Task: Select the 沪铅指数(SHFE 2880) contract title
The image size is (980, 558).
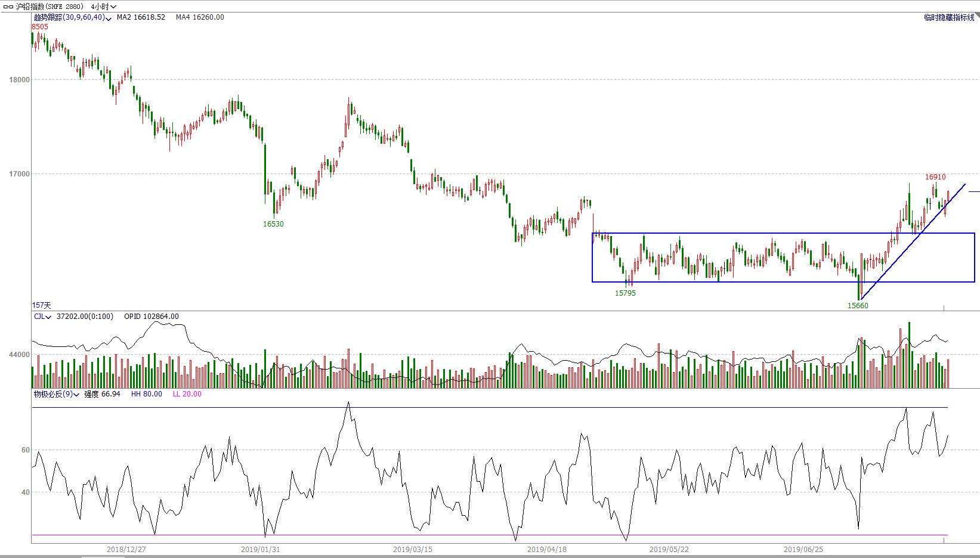Action: click(x=50, y=7)
